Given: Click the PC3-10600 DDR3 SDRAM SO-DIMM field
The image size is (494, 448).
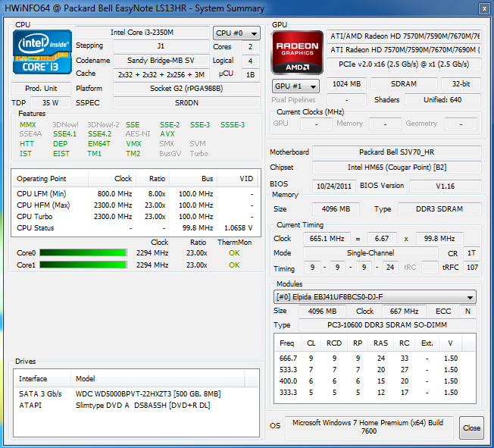Looking at the screenshot, I should tap(387, 325).
